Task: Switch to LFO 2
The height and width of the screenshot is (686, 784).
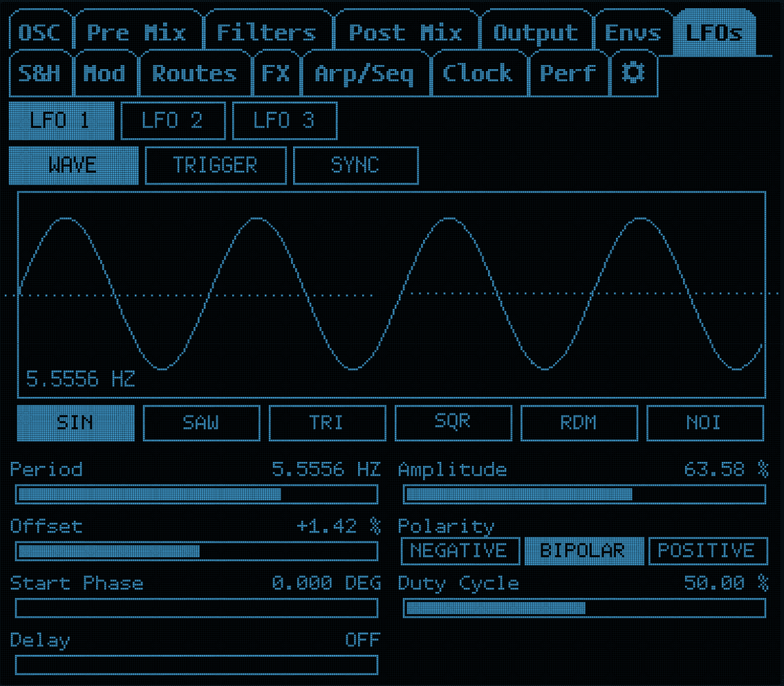Action: point(173,120)
